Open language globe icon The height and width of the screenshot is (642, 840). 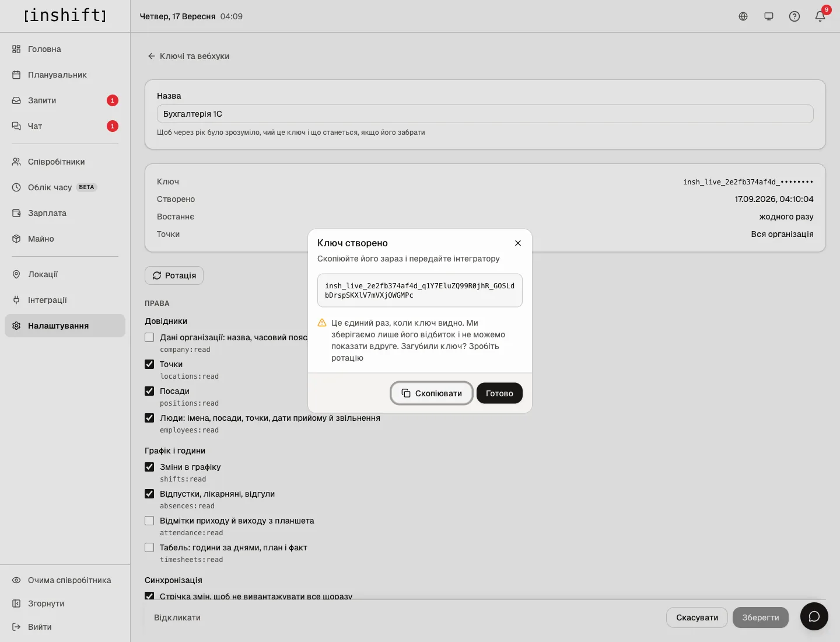[743, 16]
